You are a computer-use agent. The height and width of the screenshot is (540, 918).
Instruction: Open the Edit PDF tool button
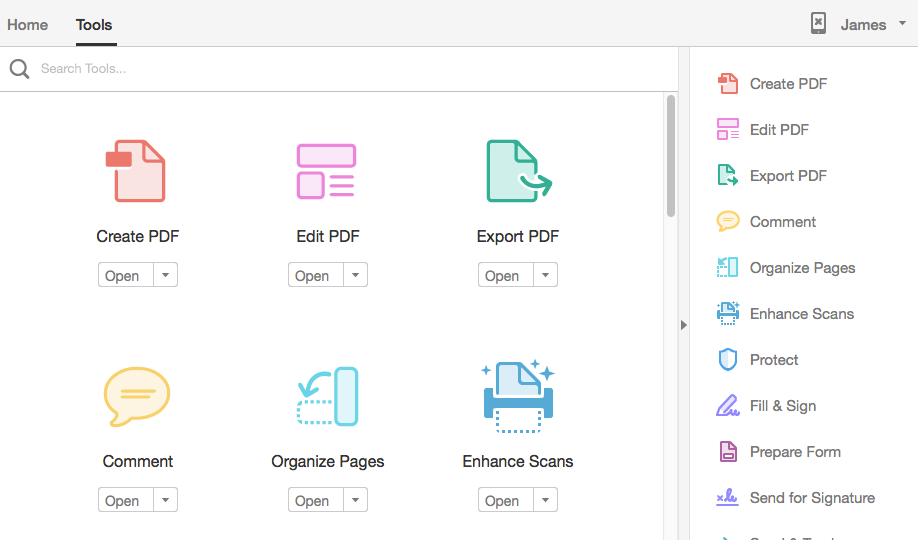(x=316, y=275)
